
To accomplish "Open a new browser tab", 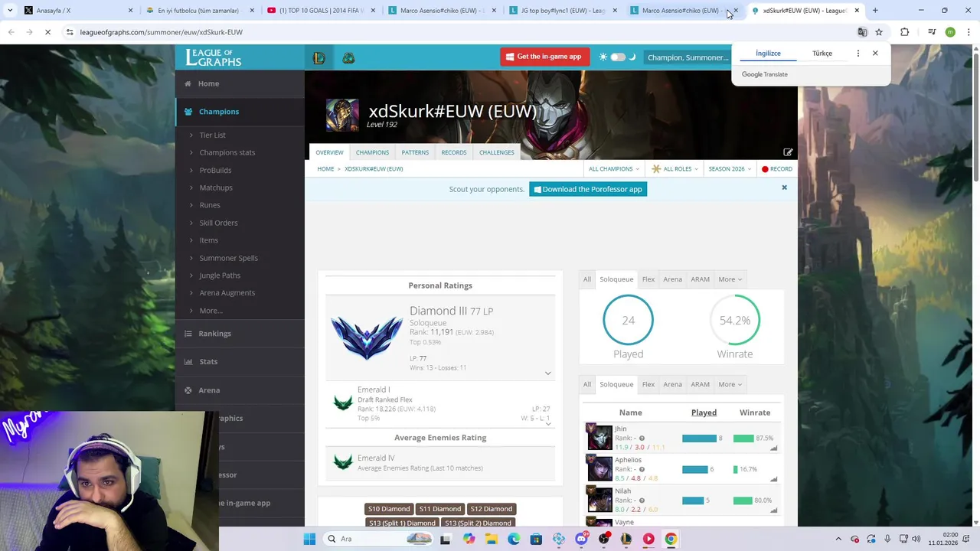I will point(875,11).
